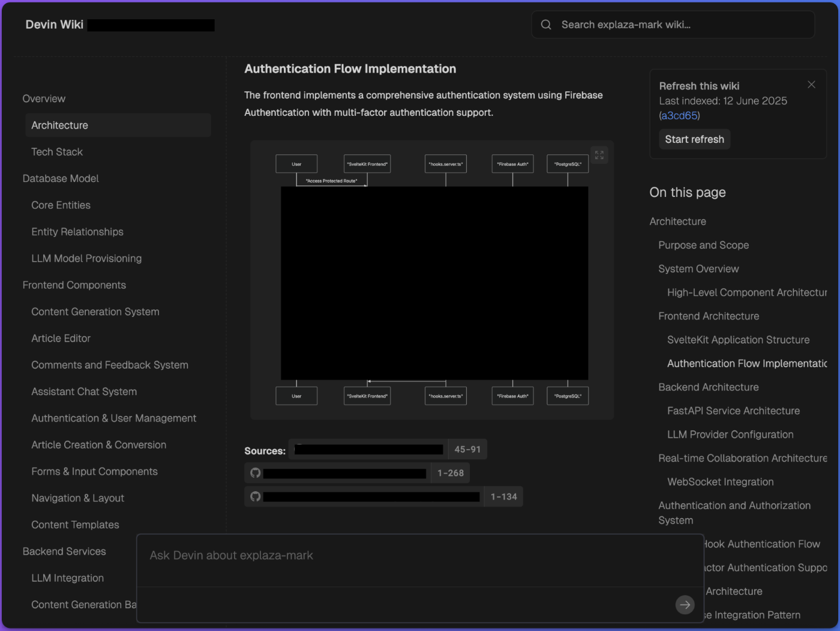The image size is (840, 631).
Task: Open the Devin Wiki home title
Action: pyautogui.click(x=55, y=25)
